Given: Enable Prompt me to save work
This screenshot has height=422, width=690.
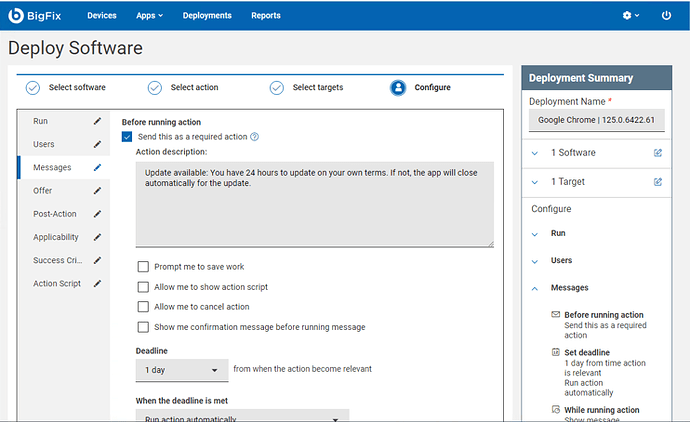Looking at the screenshot, I should [x=144, y=267].
